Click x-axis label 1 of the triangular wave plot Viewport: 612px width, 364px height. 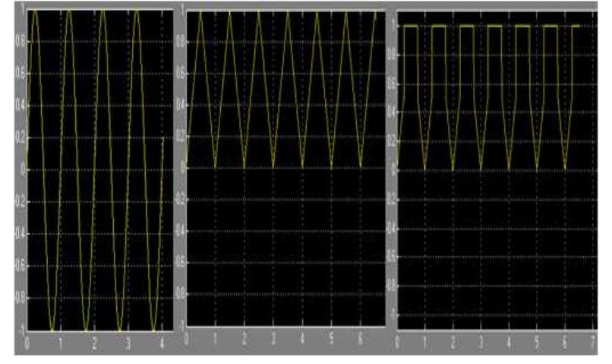(x=216, y=339)
